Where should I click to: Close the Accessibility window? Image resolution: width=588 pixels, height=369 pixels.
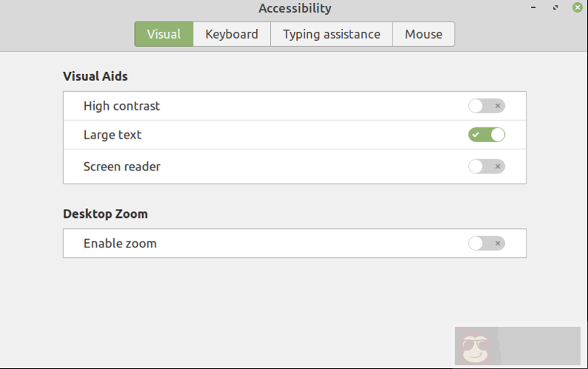pyautogui.click(x=578, y=7)
